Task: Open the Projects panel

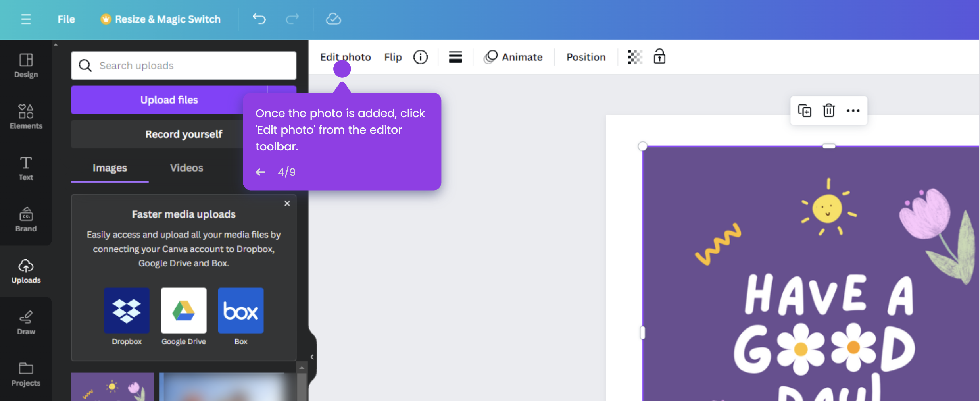Action: coord(25,374)
